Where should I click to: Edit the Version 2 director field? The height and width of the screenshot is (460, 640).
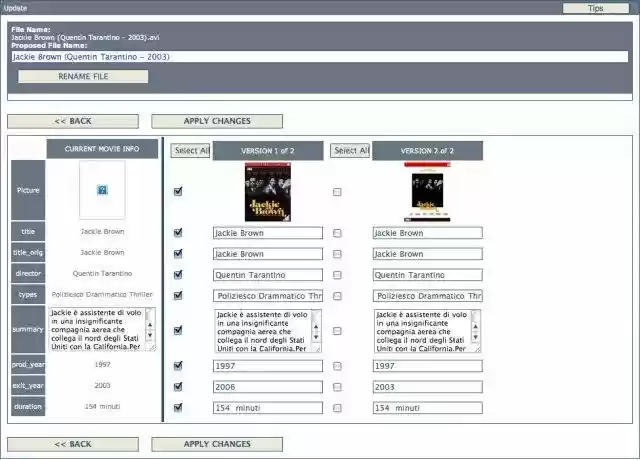427,275
